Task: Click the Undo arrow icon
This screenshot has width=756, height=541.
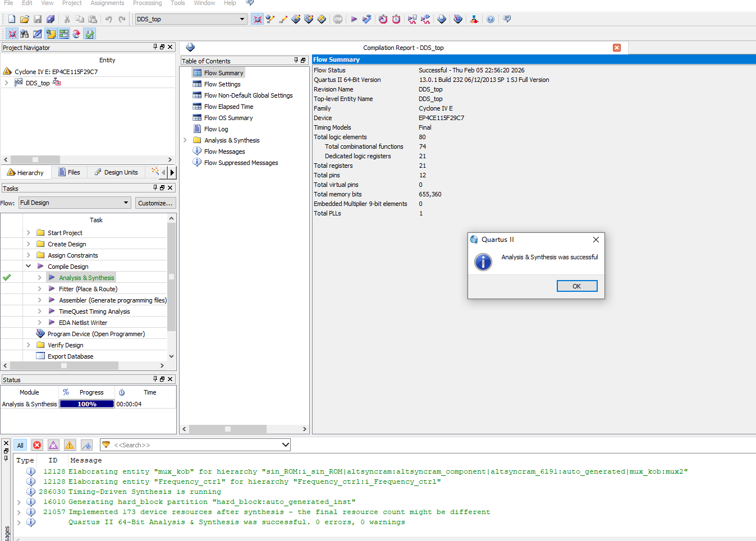Action: [108, 19]
